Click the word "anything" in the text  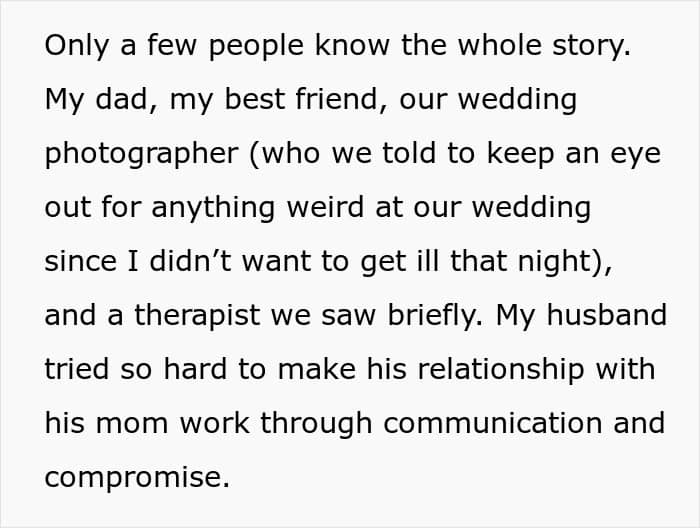[213, 208]
